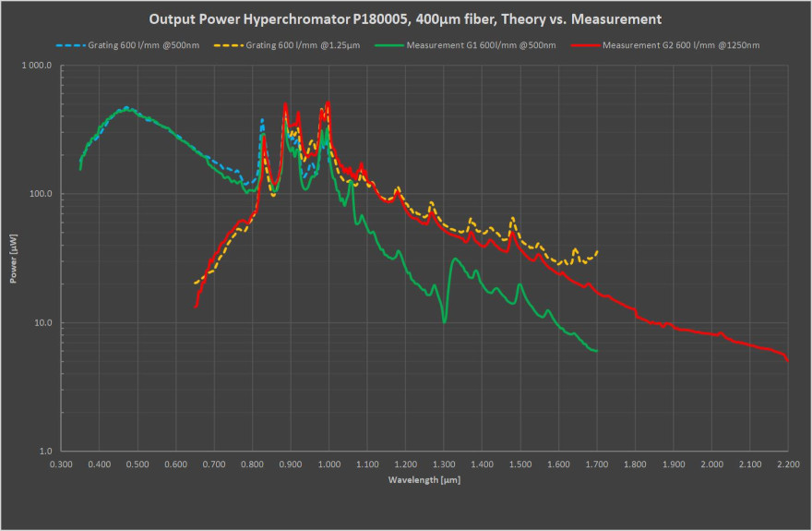
Task: Select the 'Power [µW]' axis title
Action: click(14, 259)
